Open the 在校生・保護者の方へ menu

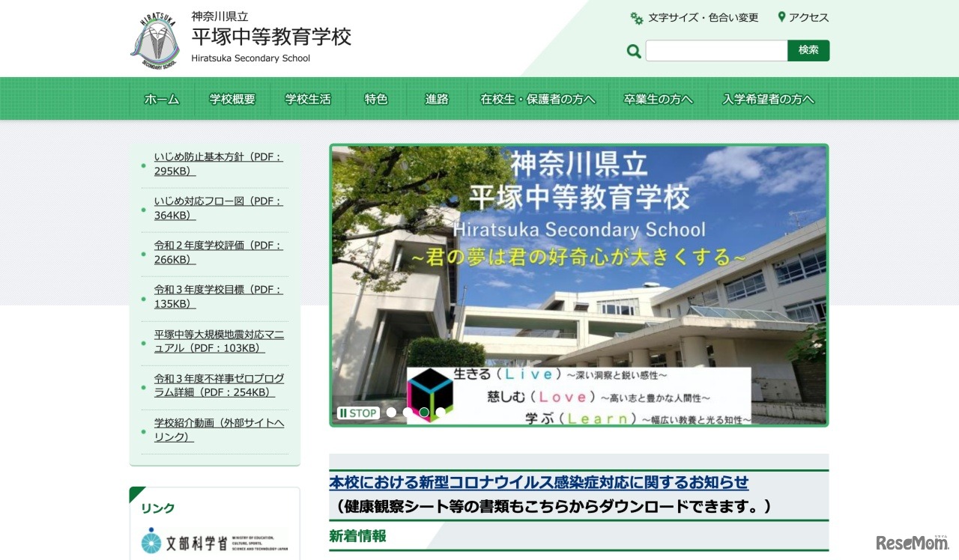[538, 98]
